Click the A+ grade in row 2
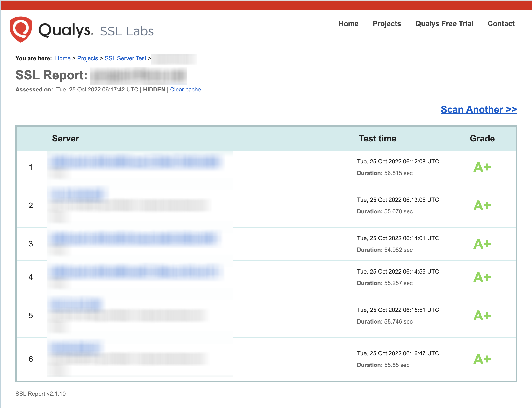 (482, 206)
